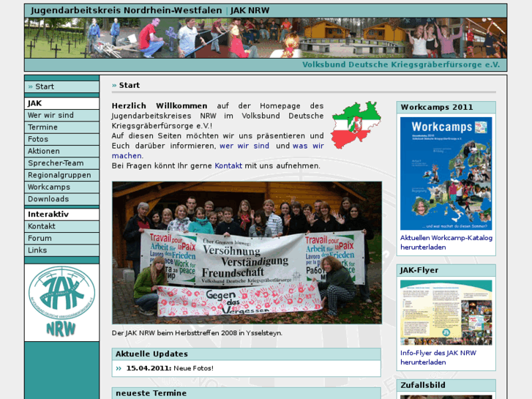The width and height of the screenshot is (532, 399).
Task: Open the Start item in the sidebar
Action: click(61, 86)
